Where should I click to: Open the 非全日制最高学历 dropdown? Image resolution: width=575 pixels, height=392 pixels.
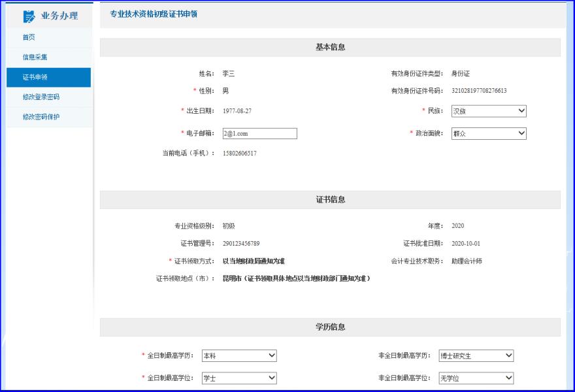pyautogui.click(x=476, y=356)
